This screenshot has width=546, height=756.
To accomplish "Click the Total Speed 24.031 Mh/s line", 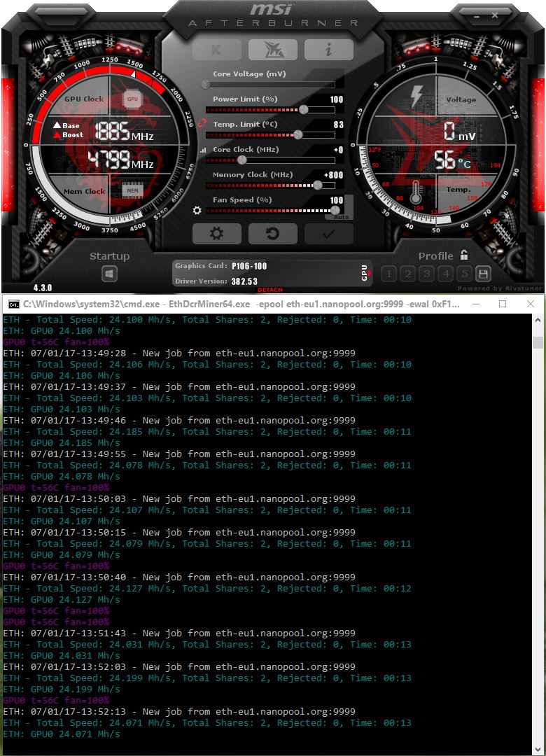I will [207, 645].
